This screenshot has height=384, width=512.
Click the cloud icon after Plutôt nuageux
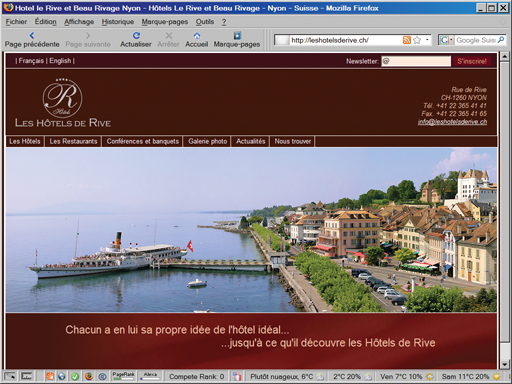320,377
